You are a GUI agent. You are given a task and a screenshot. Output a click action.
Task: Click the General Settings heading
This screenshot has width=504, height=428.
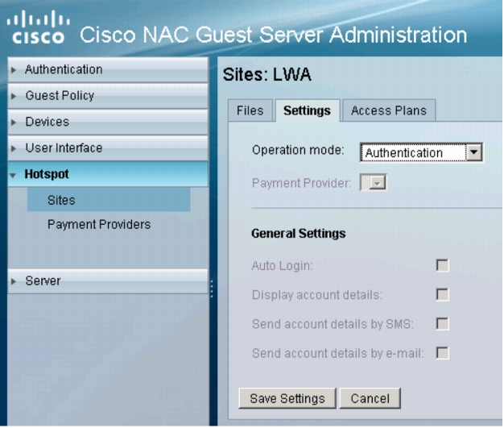299,234
